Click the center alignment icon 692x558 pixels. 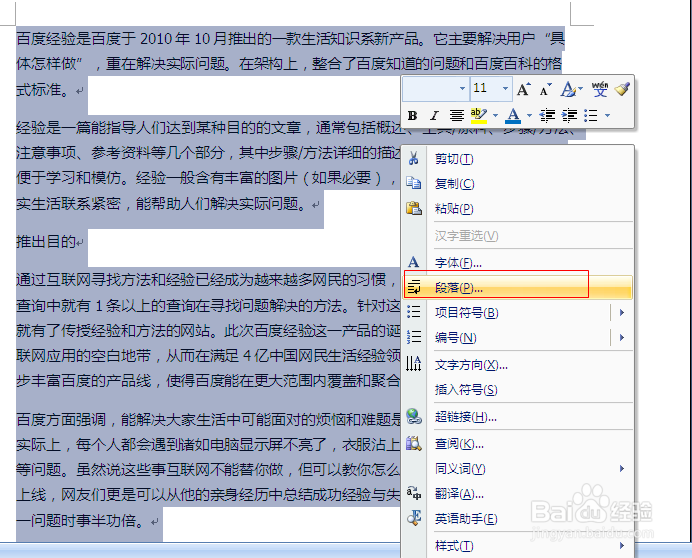456,116
